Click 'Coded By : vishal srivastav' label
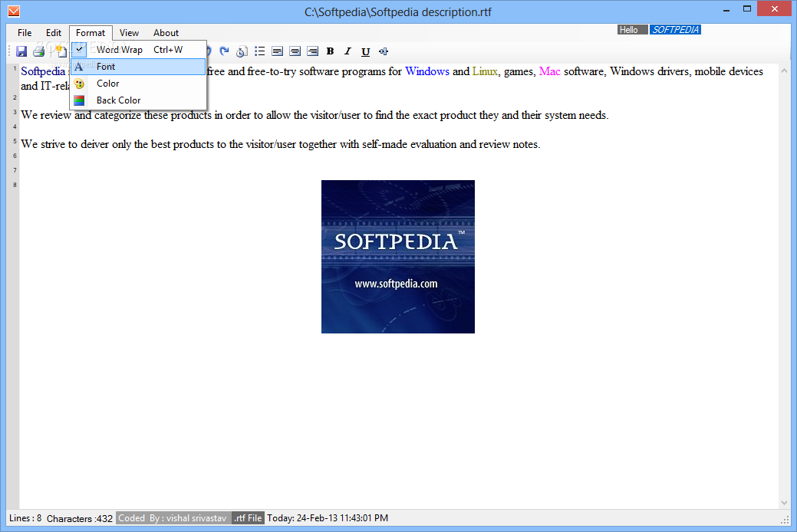Screen dimensions: 797x532 pos(173,518)
